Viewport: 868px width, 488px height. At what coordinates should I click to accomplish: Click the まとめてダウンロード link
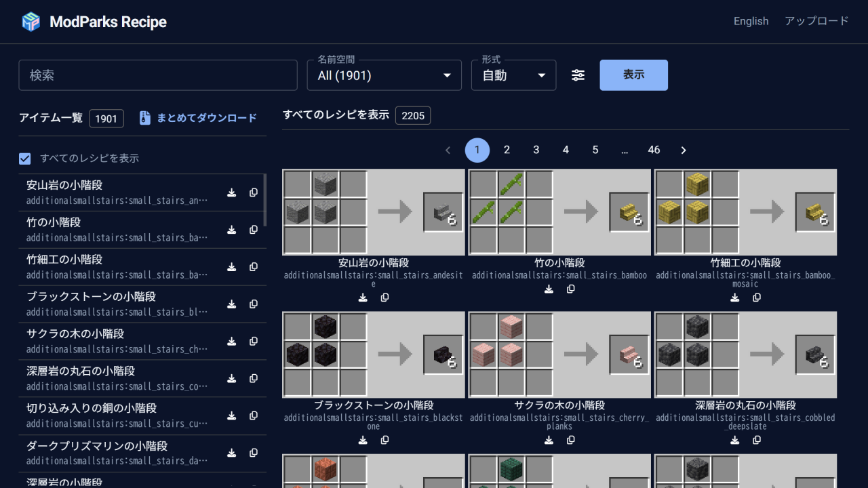click(x=207, y=118)
